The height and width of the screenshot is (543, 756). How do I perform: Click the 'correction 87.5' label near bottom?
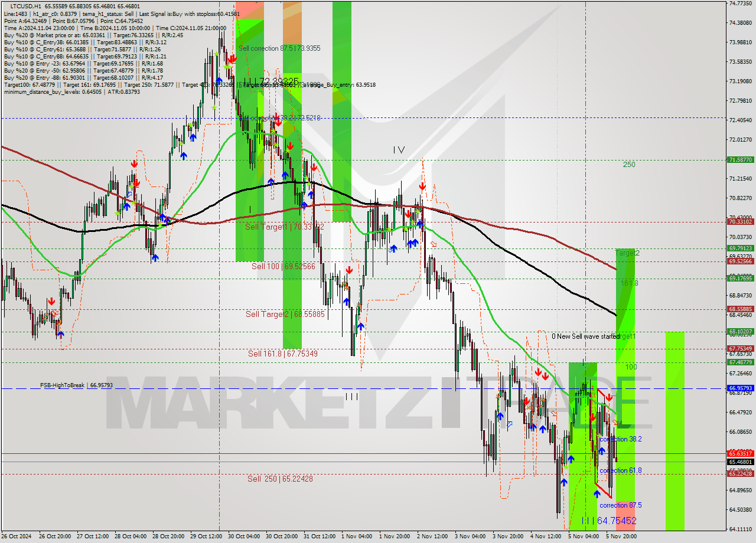[620, 506]
